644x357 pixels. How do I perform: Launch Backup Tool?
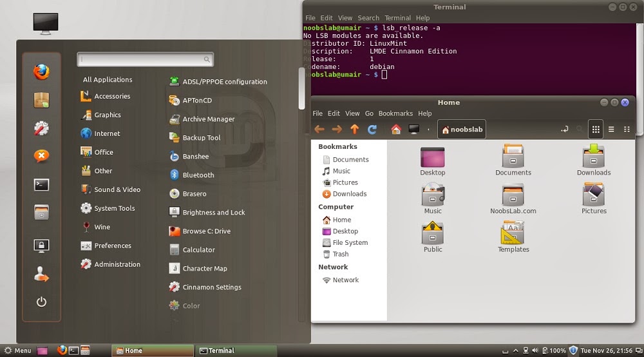point(194,138)
